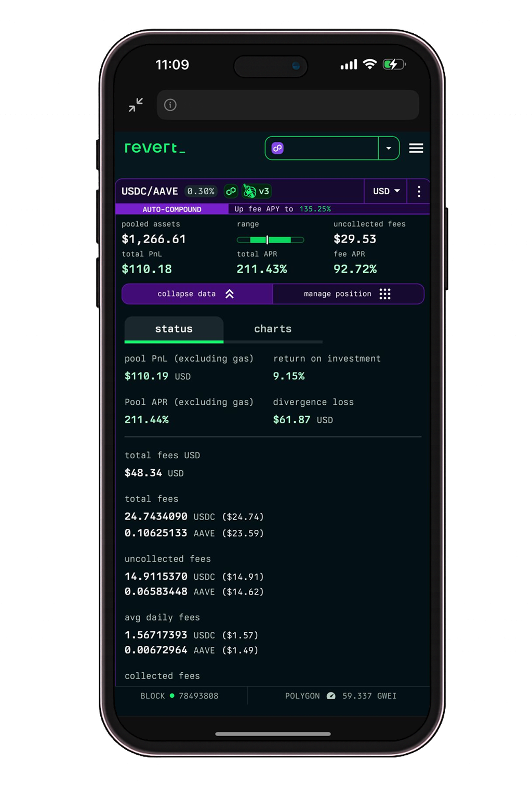Click the token search input field
The image size is (532, 798).
(x=327, y=148)
